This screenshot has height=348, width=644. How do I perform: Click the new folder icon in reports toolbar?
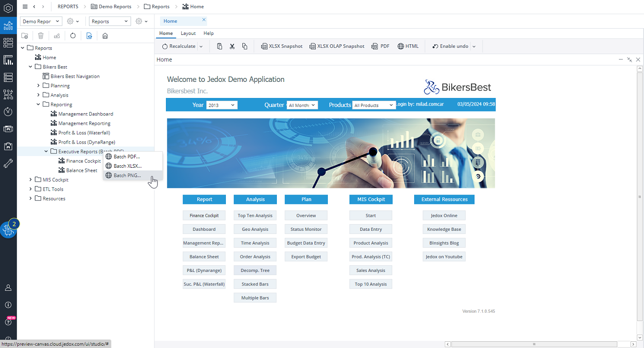coord(25,36)
